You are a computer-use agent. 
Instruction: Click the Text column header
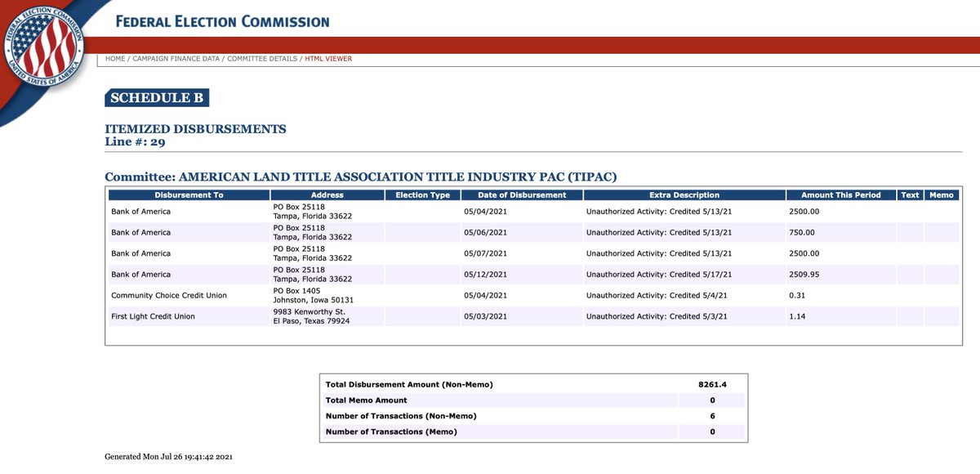tap(910, 195)
